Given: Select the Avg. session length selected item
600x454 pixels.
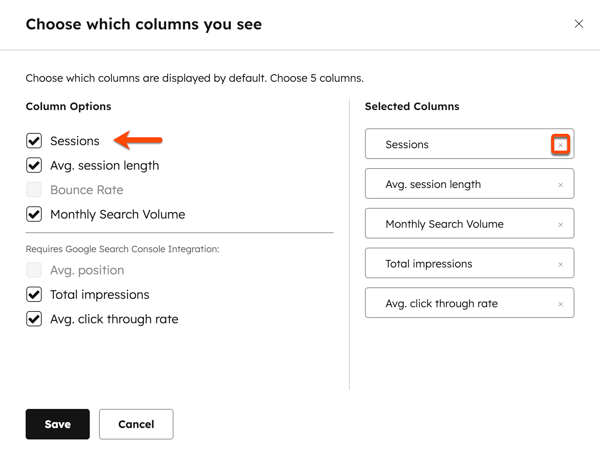Looking at the screenshot, I should coord(455,185).
